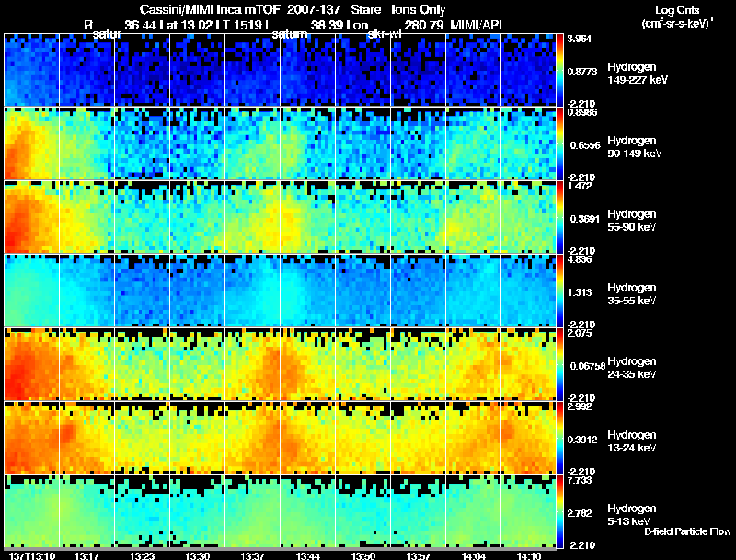Viewport: 736px width, 560px height.
Task: Click the 0.8773 colorbar midpoint value
Action: (x=582, y=72)
